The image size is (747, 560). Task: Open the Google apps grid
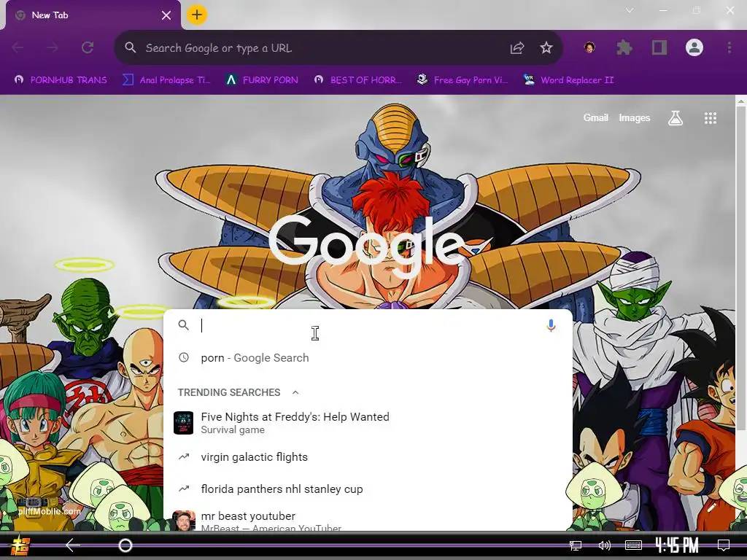click(711, 118)
